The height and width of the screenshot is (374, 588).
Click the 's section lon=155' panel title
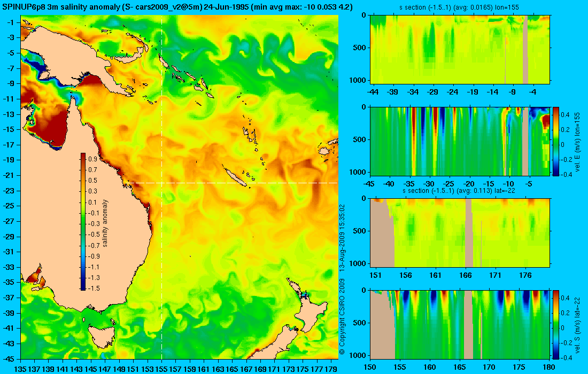[x=459, y=7]
